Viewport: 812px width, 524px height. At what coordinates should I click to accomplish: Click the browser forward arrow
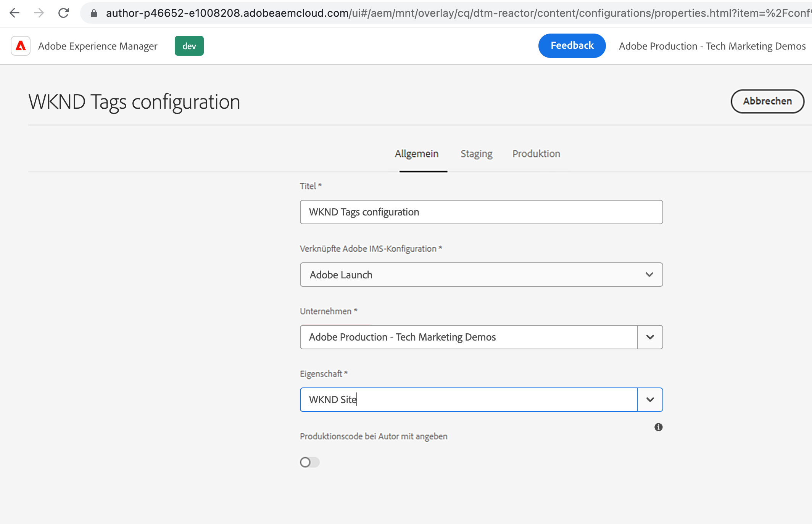tap(39, 13)
